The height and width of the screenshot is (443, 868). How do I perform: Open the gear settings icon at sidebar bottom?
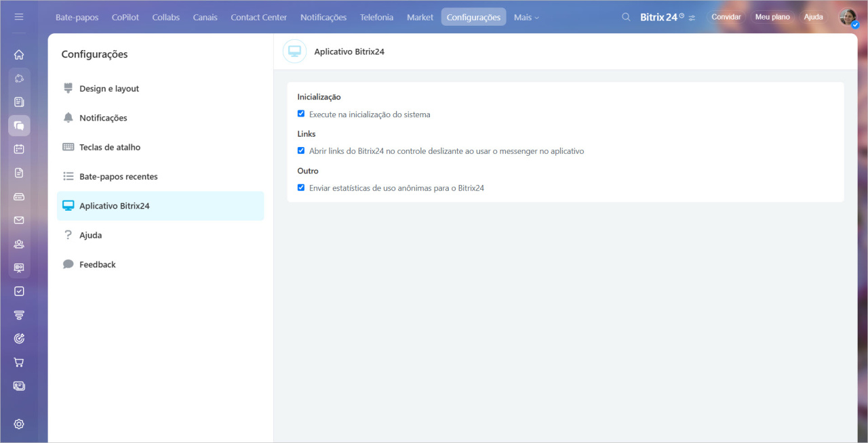click(19, 424)
